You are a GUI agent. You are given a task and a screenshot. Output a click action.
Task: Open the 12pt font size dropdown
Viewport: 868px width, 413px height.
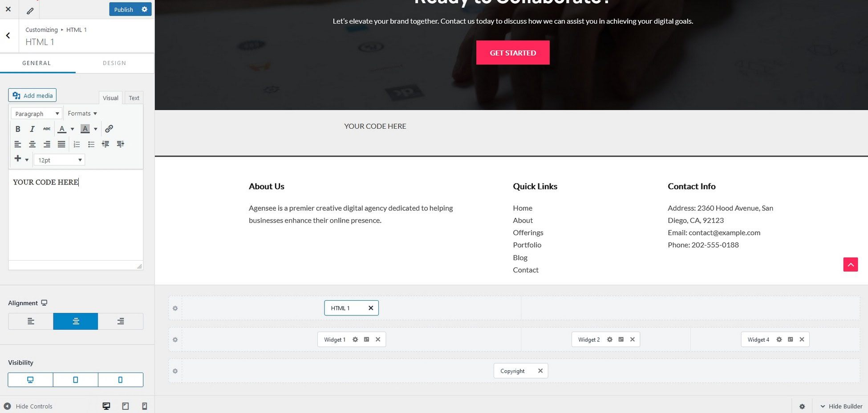(x=59, y=160)
